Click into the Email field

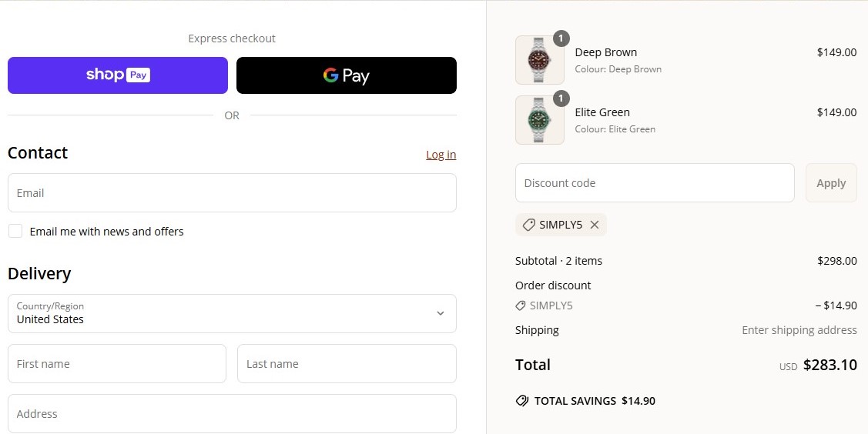point(232,192)
